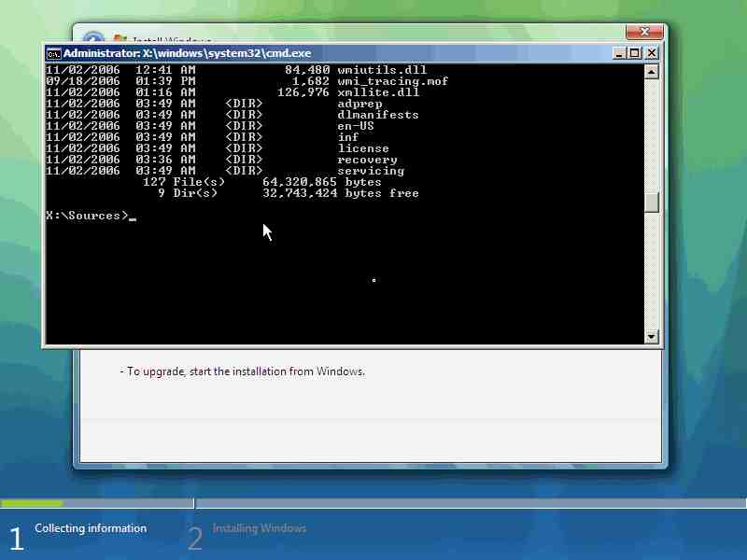Minimize the command prompt window
The image size is (747, 560).
pos(619,53)
